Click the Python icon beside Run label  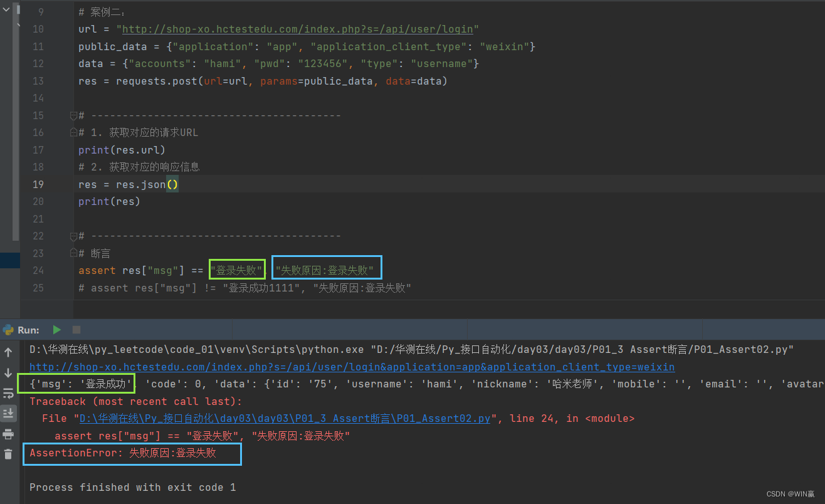[x=8, y=330]
